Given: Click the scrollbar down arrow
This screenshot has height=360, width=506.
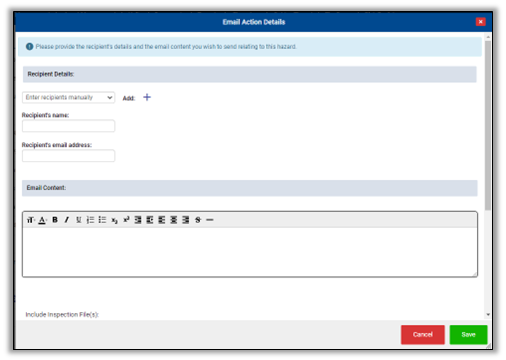Looking at the screenshot, I should coord(488,314).
